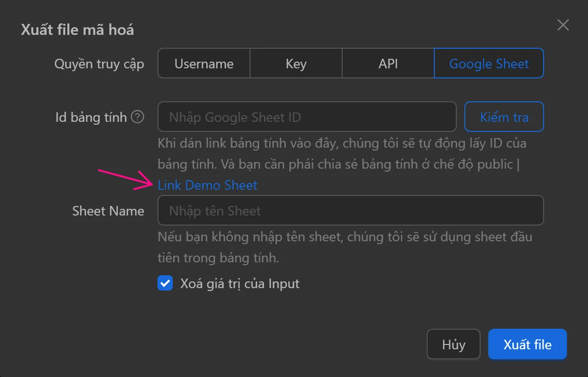
Task: Click Hủy to cancel the export
Action: click(453, 344)
